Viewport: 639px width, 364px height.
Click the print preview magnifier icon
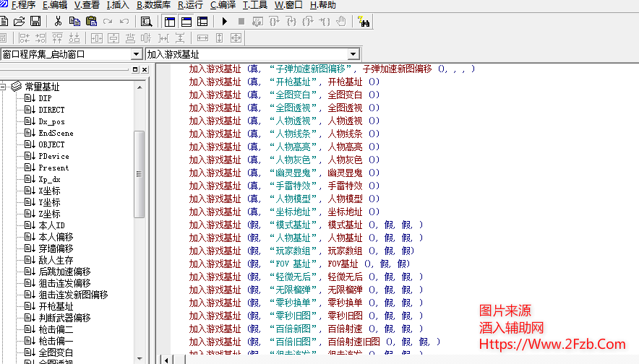click(147, 21)
